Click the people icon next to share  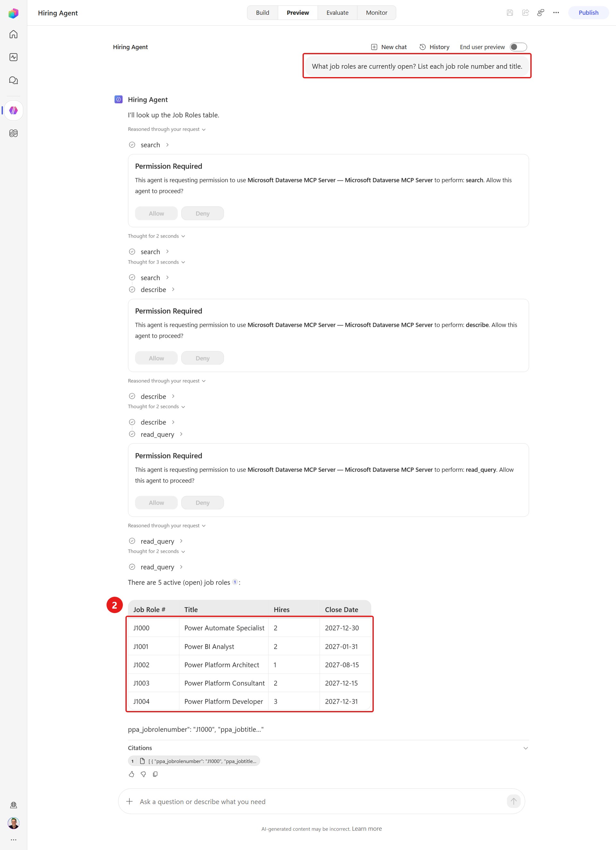[541, 13]
